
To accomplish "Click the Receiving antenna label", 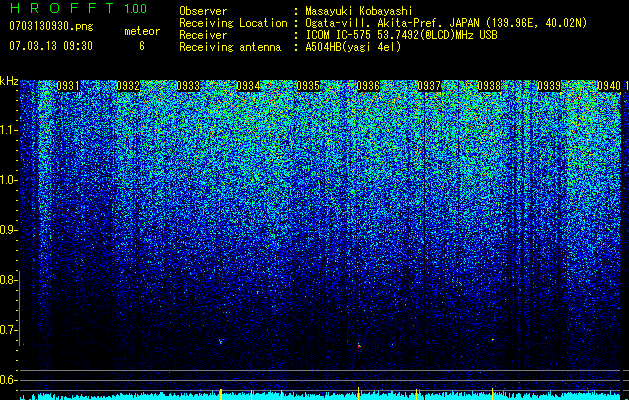I will point(230,47).
